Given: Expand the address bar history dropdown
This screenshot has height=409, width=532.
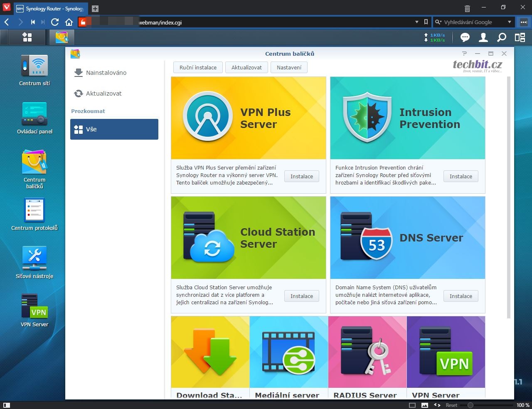Looking at the screenshot, I should [417, 22].
